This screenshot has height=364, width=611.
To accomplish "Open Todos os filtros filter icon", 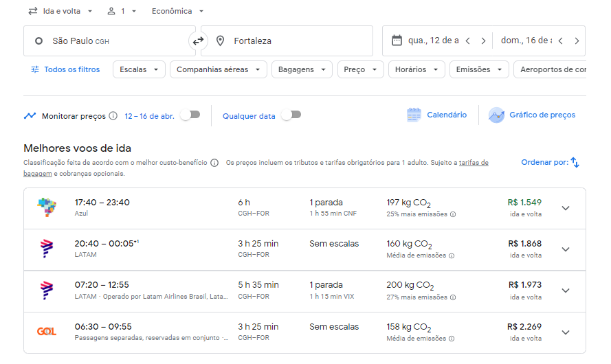I will [x=35, y=69].
